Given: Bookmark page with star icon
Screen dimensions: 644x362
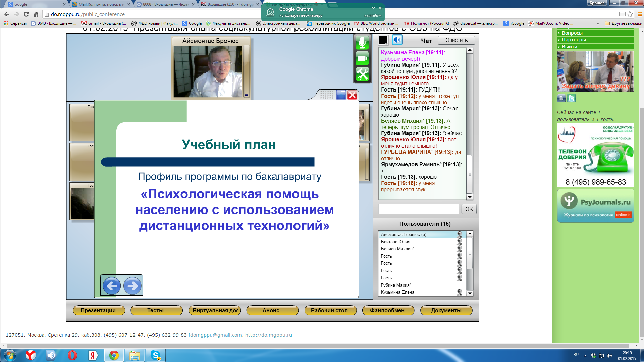Looking at the screenshot, I should (630, 14).
